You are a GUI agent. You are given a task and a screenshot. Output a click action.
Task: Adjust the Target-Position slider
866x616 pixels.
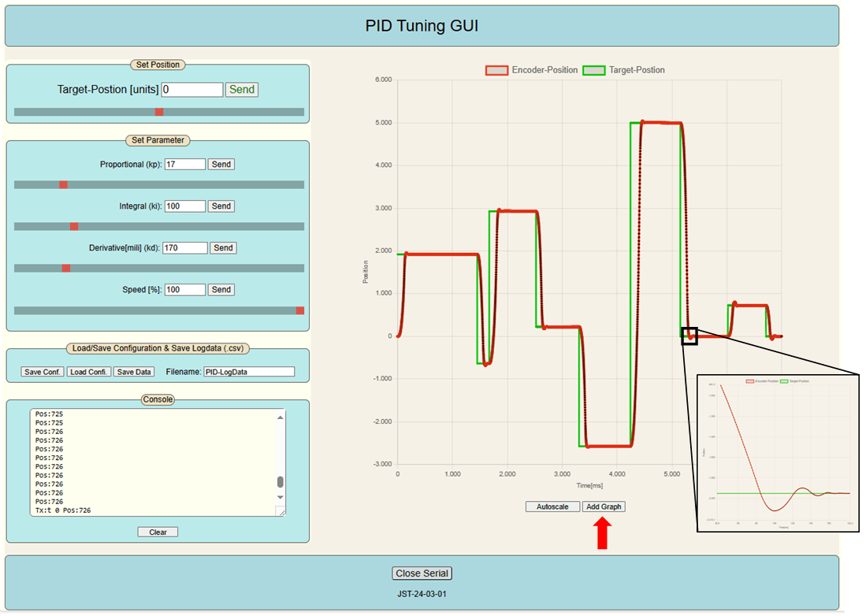pyautogui.click(x=159, y=112)
